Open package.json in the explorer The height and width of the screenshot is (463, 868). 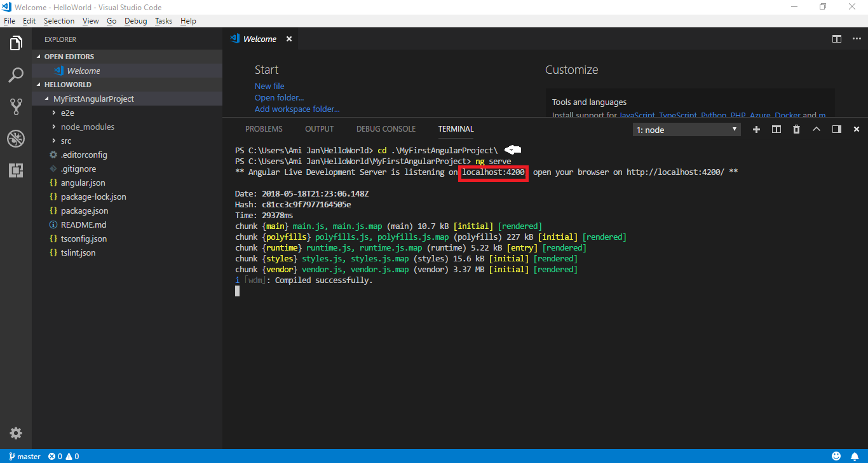pyautogui.click(x=127, y=211)
